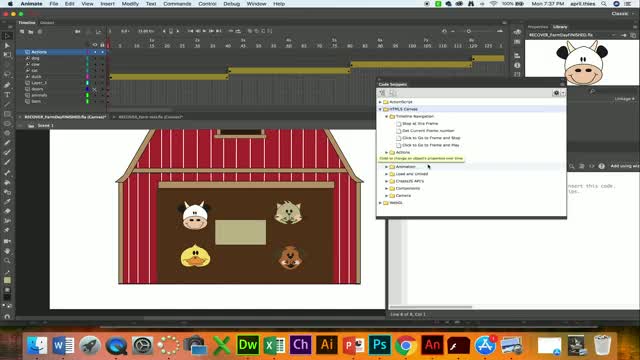Expand the WebGL snippets folder

[380, 203]
